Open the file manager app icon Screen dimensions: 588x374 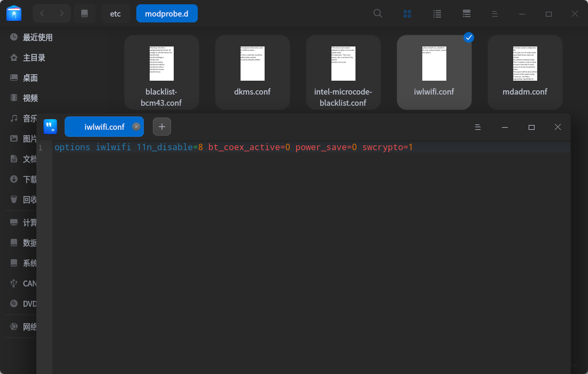tap(14, 13)
